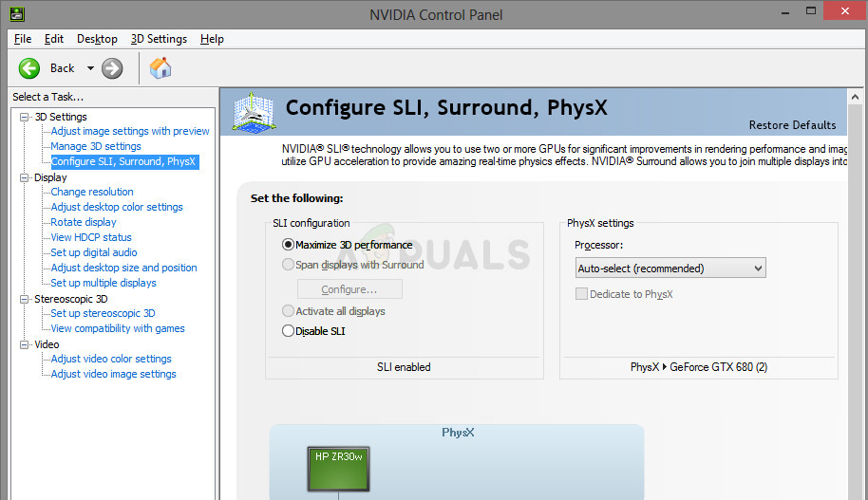Close the NVIDIA Control Panel window
868x500 pixels.
845,11
